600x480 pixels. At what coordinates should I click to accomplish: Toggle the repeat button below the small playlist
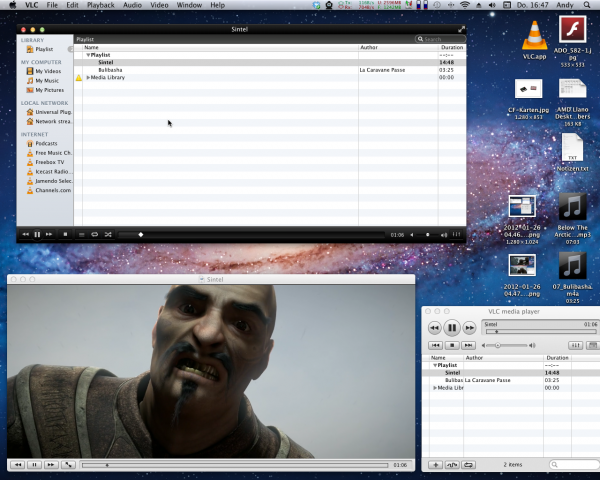(x=469, y=465)
